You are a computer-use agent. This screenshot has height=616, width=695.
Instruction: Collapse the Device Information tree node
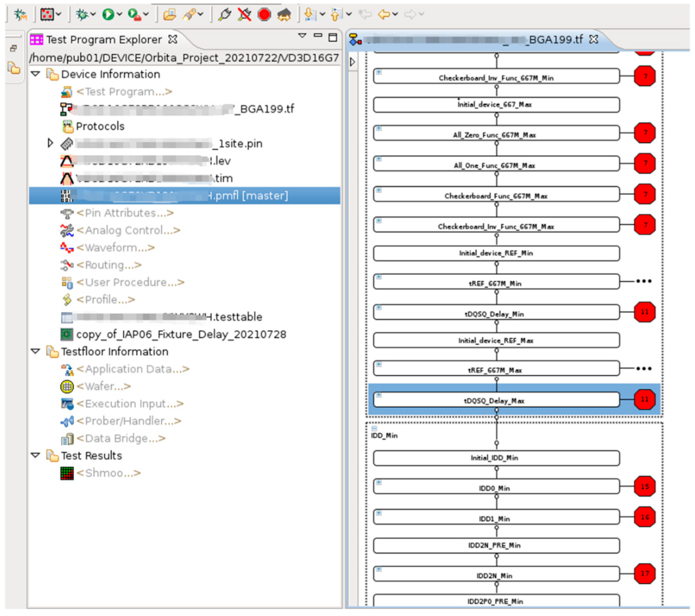[x=35, y=74]
